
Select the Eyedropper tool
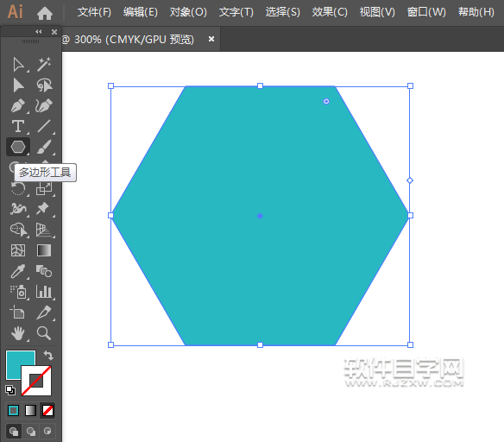18,271
